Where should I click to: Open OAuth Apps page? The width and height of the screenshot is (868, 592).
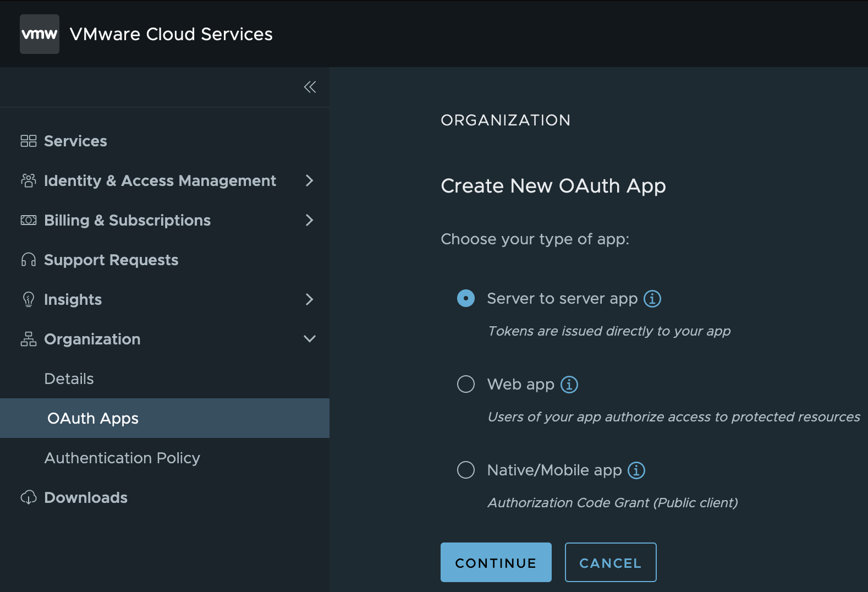[164, 418]
